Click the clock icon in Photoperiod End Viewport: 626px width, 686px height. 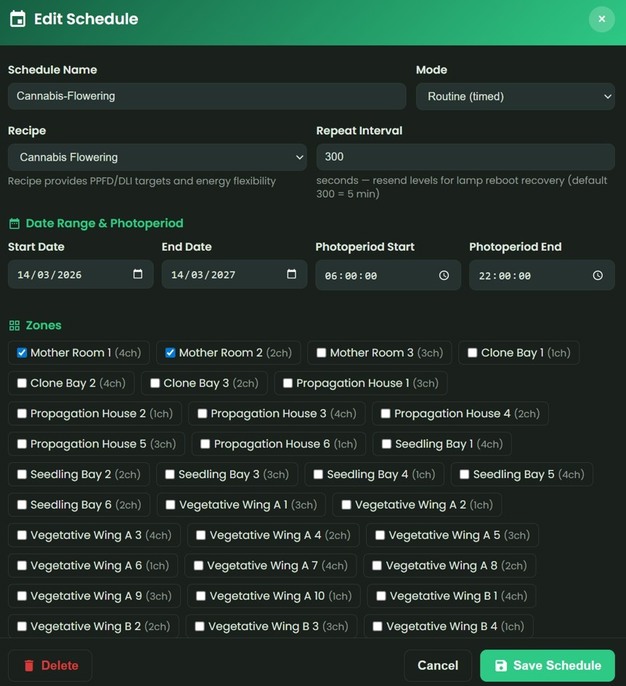[x=598, y=275]
